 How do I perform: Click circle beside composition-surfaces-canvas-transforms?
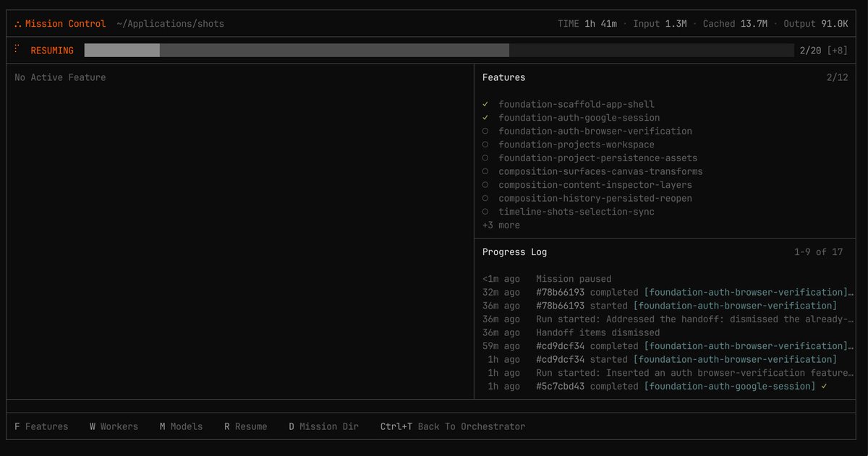tap(485, 171)
